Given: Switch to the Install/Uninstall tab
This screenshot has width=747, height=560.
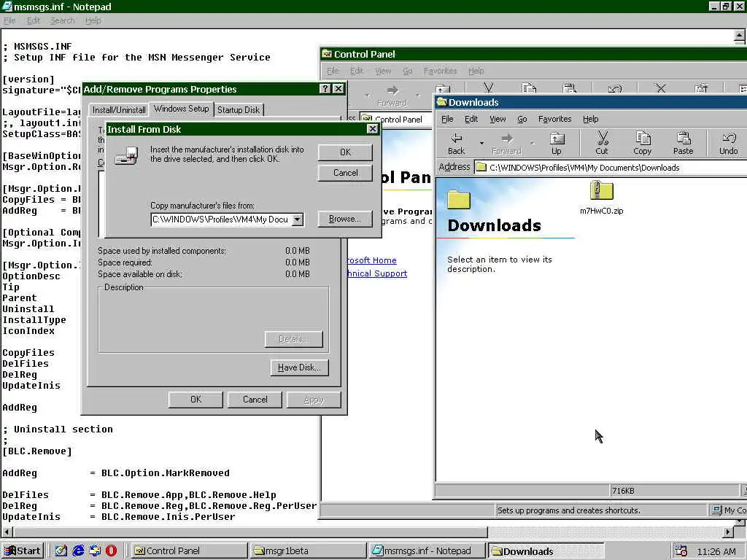Looking at the screenshot, I should 119,110.
